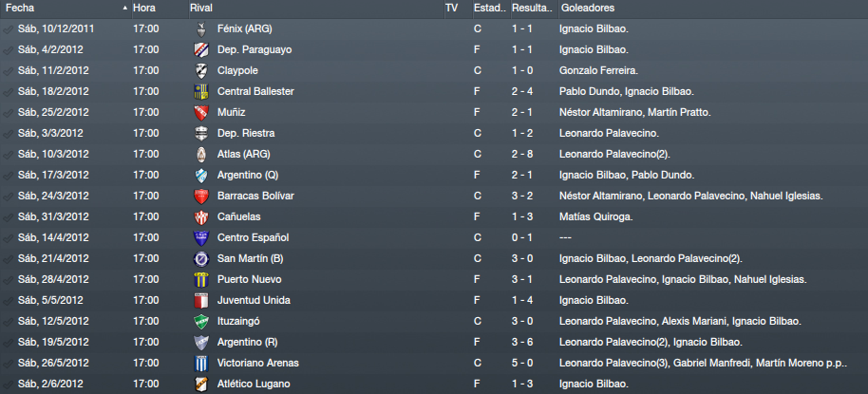This screenshot has width=868, height=394.
Task: Sort matches by Rival column header
Action: pyautogui.click(x=316, y=9)
